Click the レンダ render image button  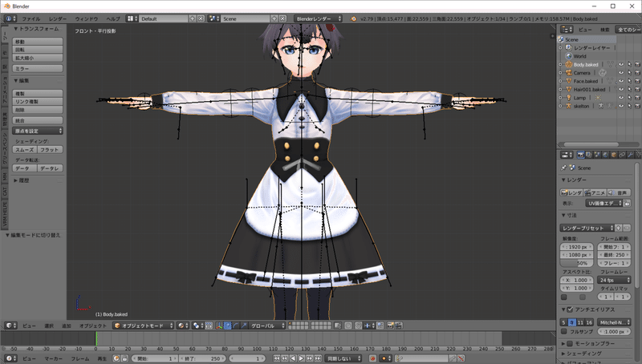pos(571,192)
